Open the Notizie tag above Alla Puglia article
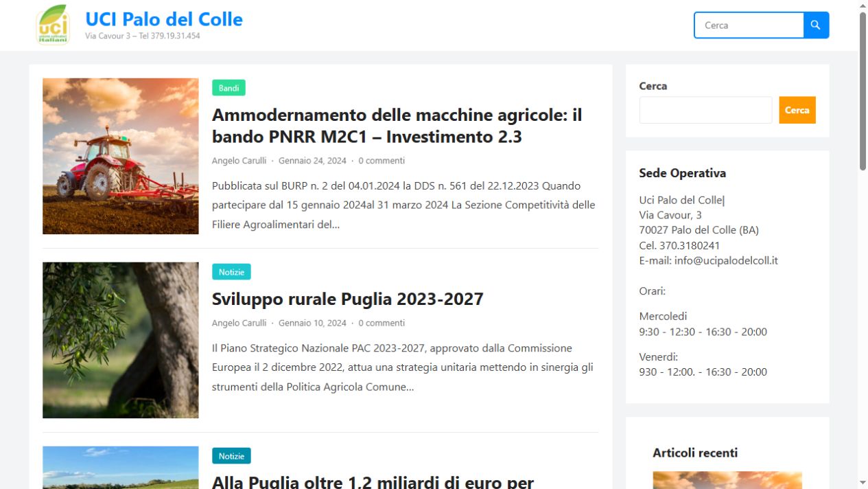 [231, 456]
